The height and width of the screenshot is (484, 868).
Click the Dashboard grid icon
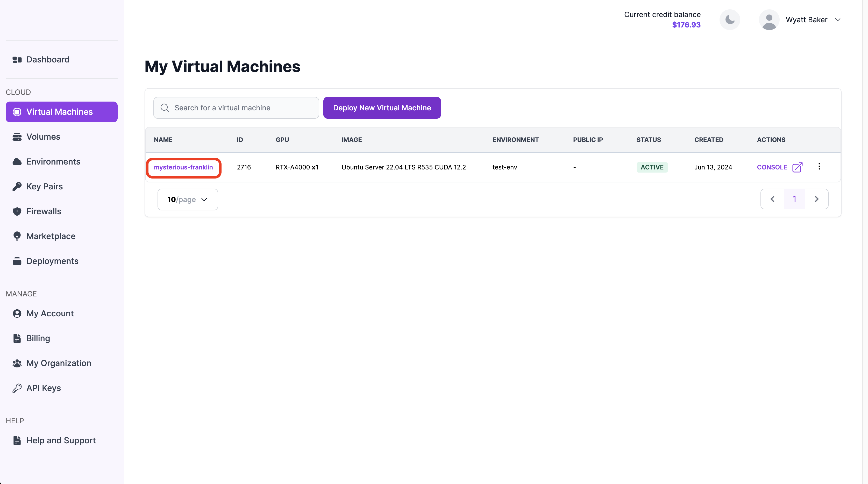[17, 60]
